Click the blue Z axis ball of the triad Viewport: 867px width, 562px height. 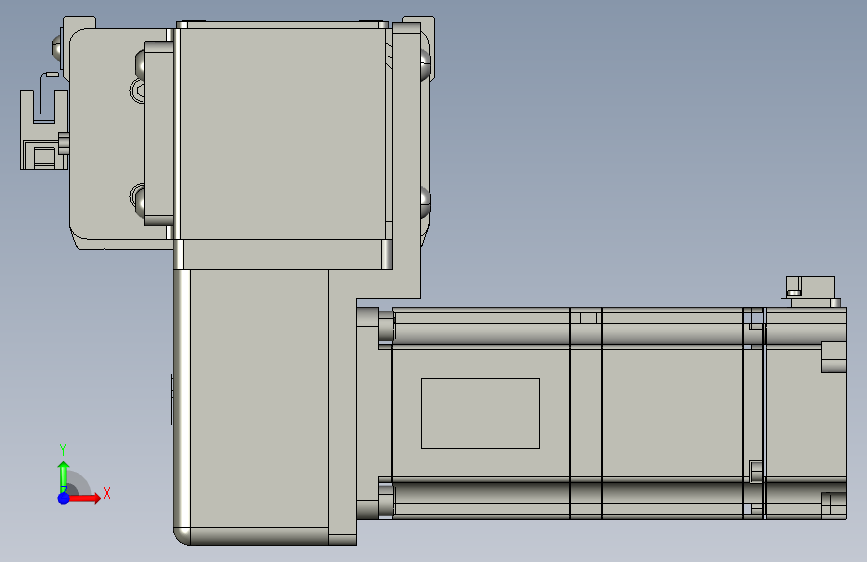(64, 498)
